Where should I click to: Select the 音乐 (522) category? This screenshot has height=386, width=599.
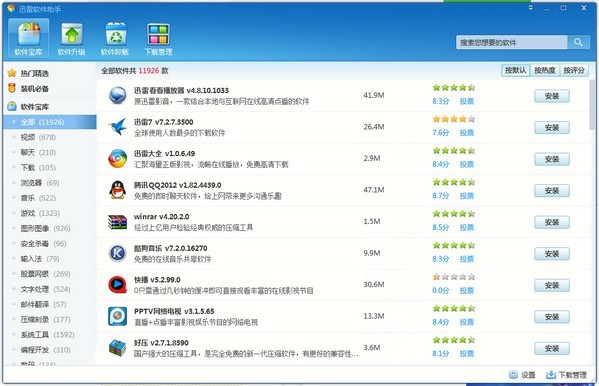38,198
